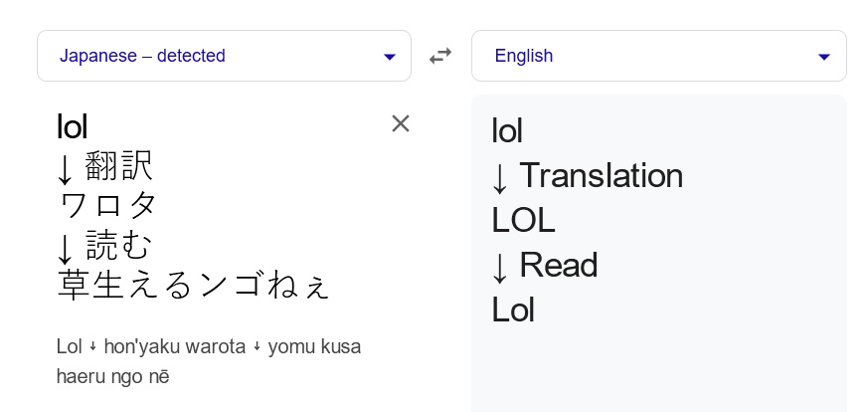Click the 'English' target language label
The height and width of the screenshot is (412, 868).
tap(524, 56)
